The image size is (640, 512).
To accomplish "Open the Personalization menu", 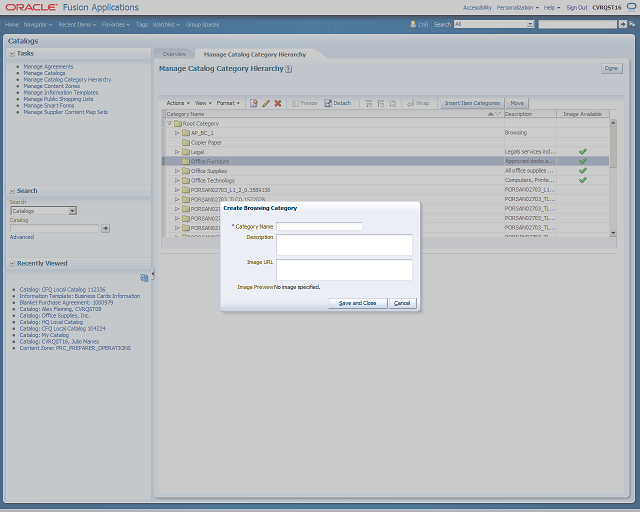I will 517,7.
